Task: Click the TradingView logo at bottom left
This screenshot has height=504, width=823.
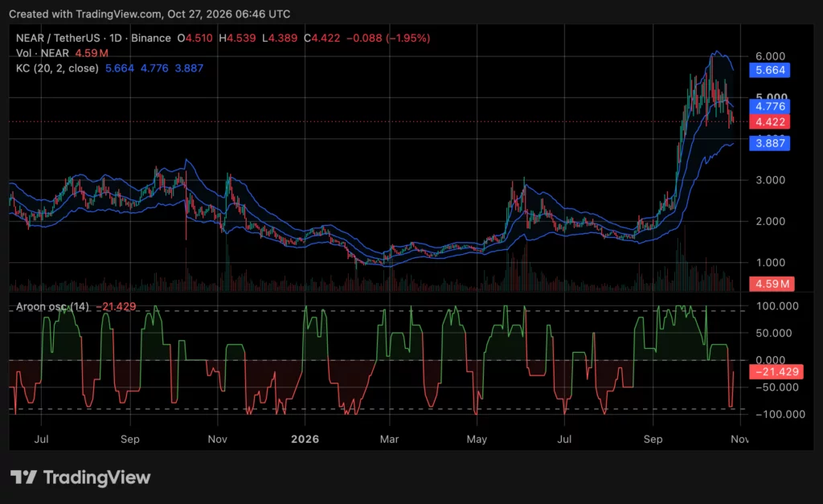Action: 80,477
